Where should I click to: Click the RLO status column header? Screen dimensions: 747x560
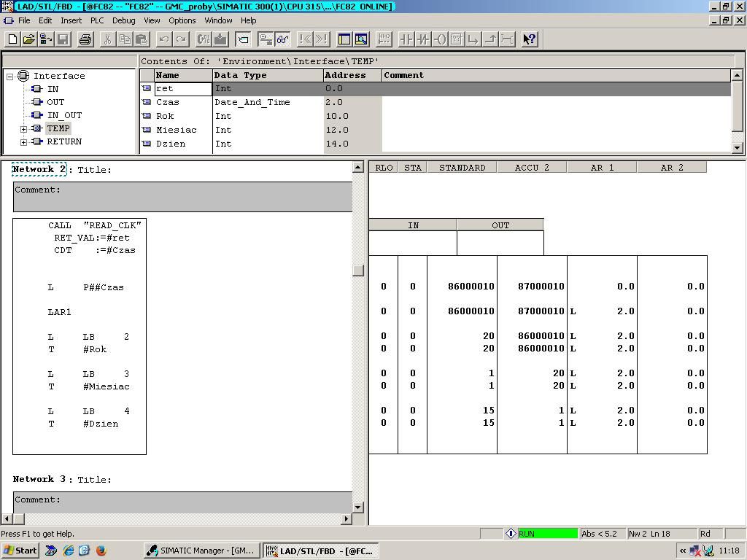coord(384,168)
